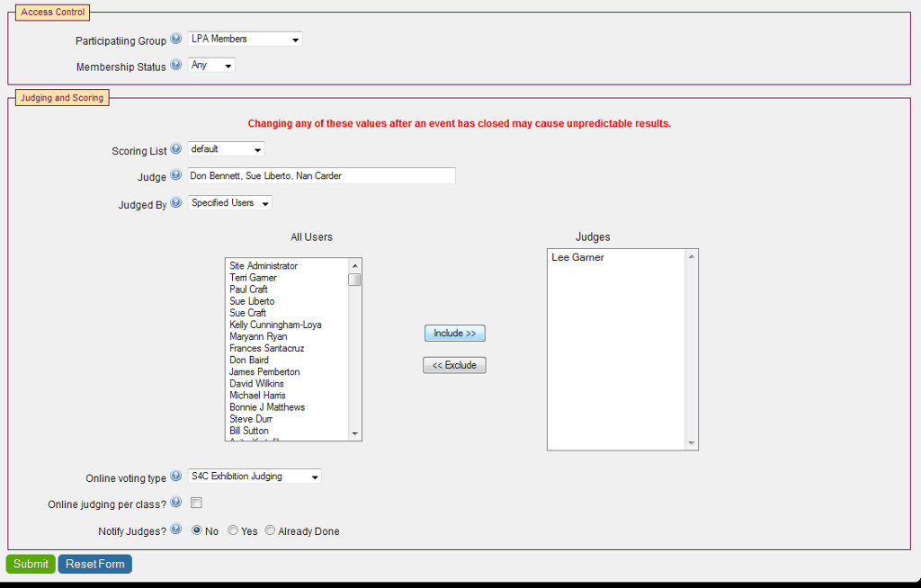Click the Judge names text field

click(321, 176)
